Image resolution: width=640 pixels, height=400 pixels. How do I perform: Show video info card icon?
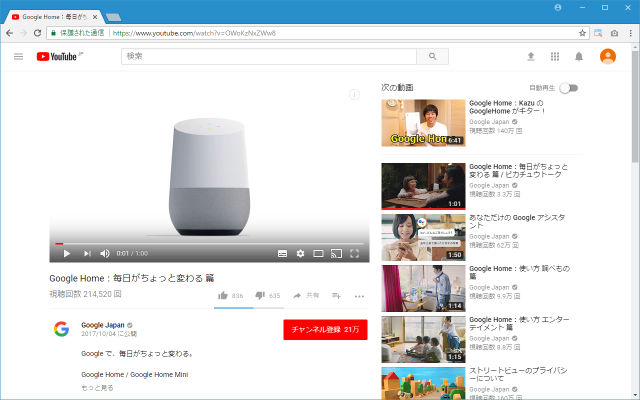tap(354, 95)
